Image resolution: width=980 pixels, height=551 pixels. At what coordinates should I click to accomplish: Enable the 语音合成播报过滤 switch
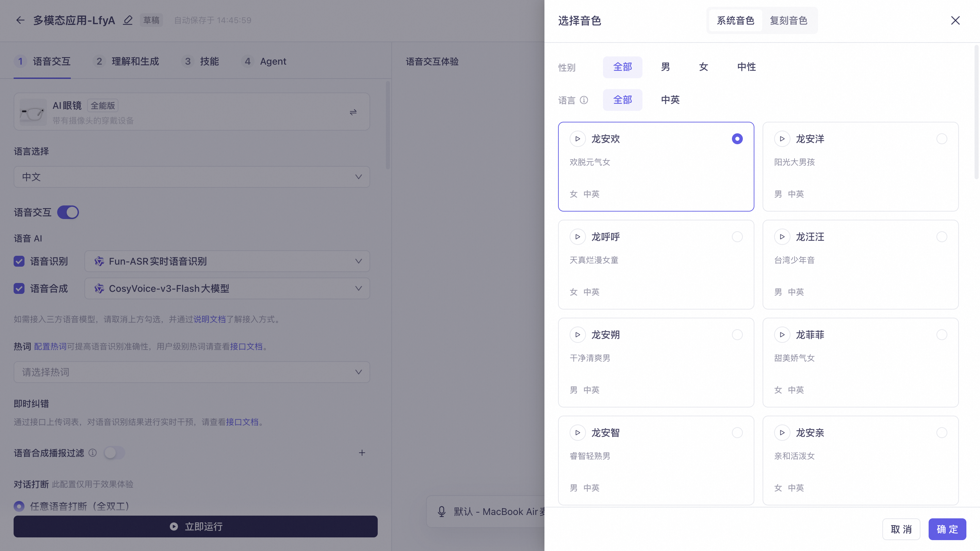(114, 453)
